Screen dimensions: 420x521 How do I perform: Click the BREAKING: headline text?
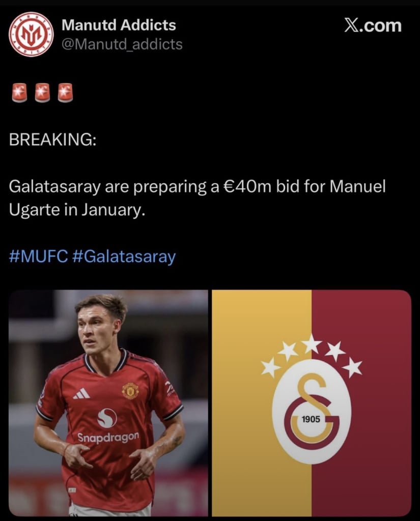(52, 139)
